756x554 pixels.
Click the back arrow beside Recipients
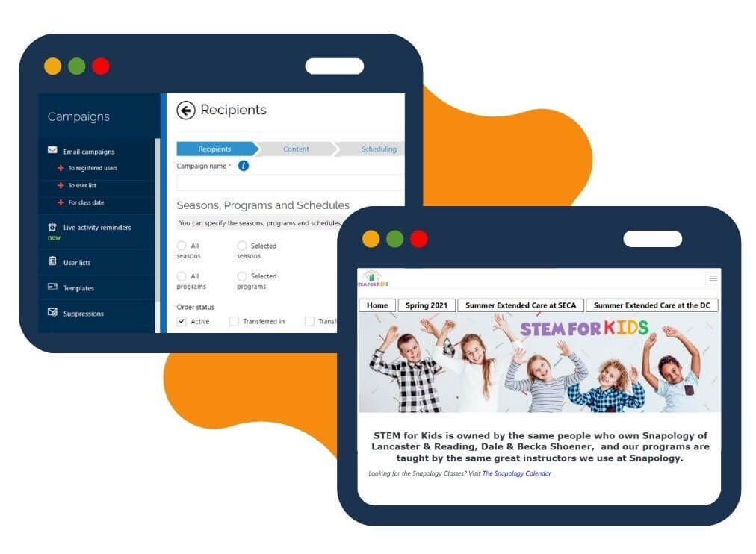click(185, 111)
